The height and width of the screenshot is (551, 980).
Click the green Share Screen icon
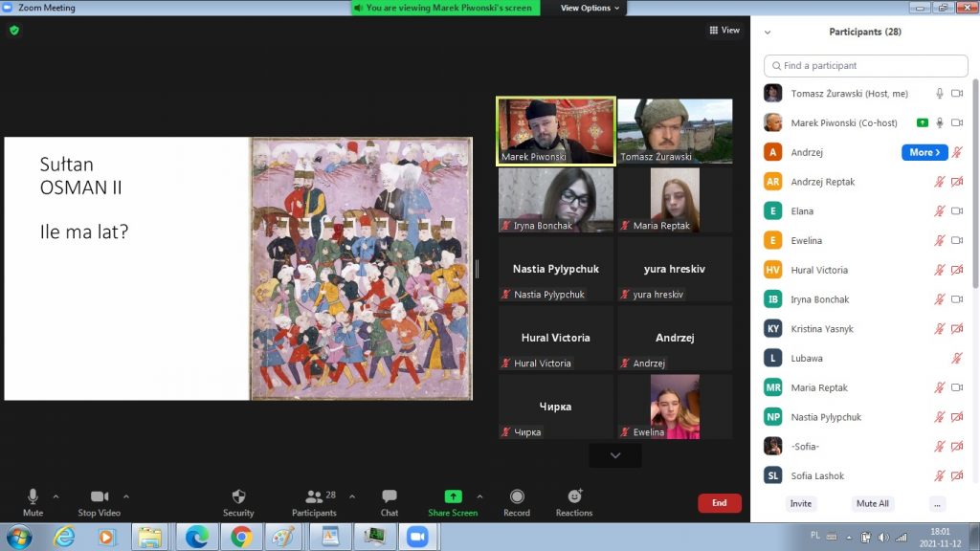point(453,496)
